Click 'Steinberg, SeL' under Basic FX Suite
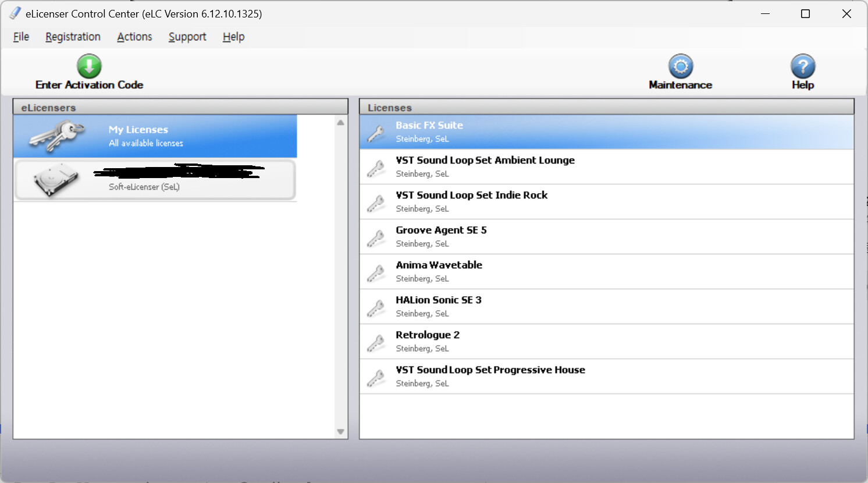The image size is (868, 483). [x=422, y=139]
